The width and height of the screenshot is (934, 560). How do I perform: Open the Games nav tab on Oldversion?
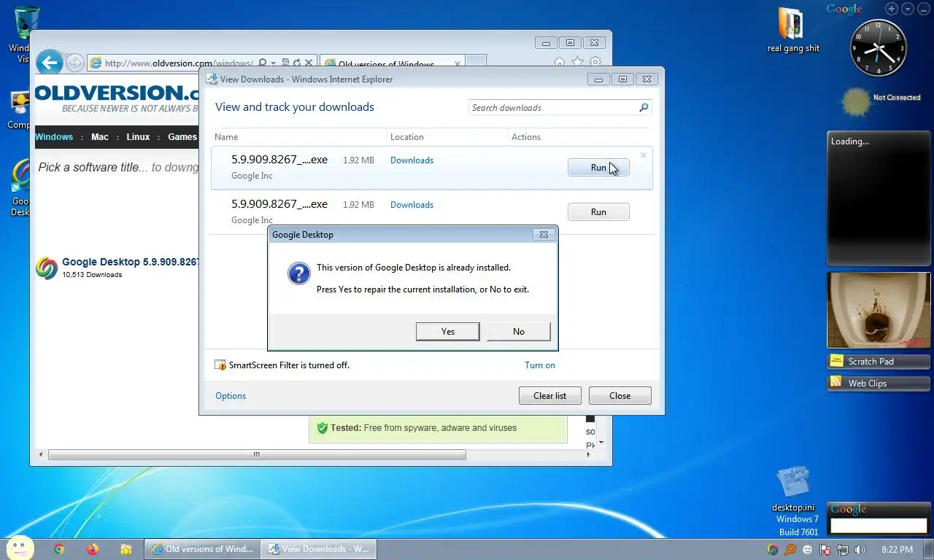(182, 137)
